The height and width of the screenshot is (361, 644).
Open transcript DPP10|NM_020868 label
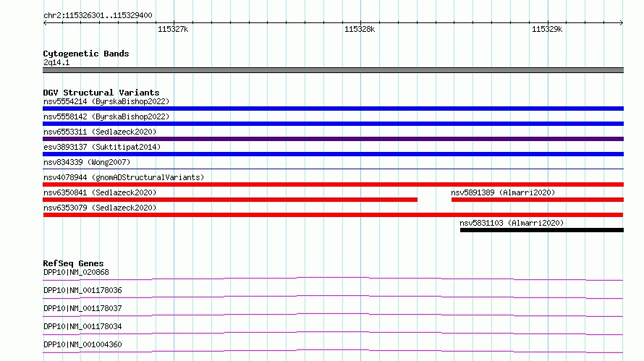pyautogui.click(x=76, y=272)
